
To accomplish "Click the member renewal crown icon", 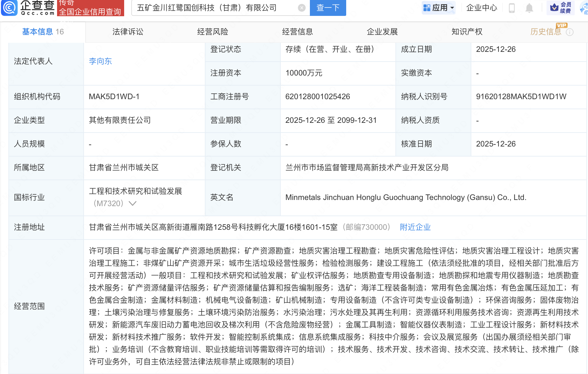I will pyautogui.click(x=555, y=7).
